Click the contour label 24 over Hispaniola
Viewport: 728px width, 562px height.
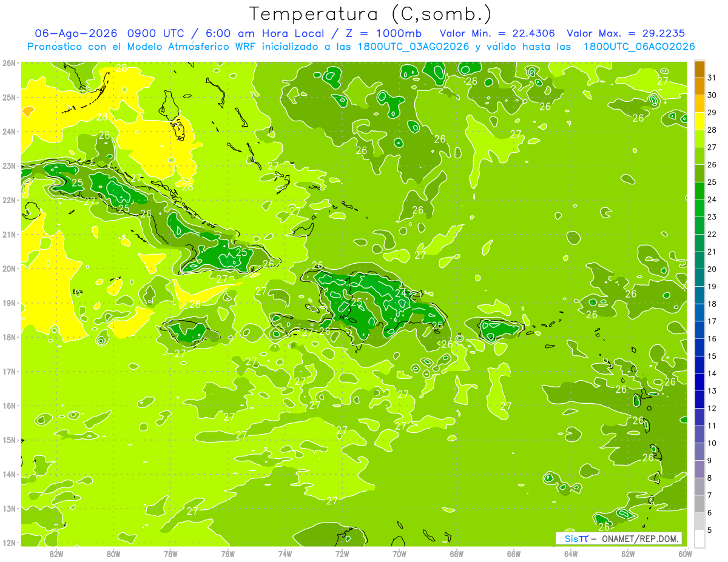click(400, 293)
